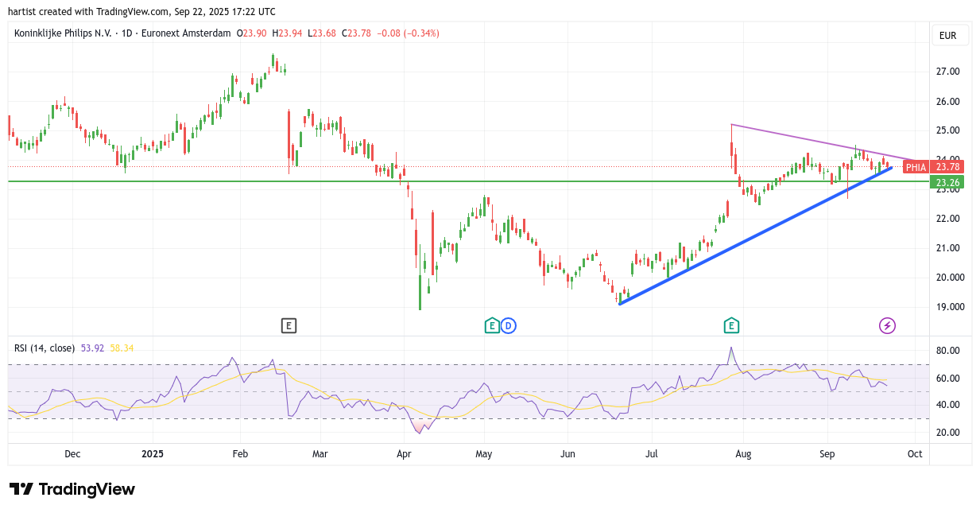Click the purple RSI value 53.92
The width and height of the screenshot is (980, 513).
tap(93, 348)
